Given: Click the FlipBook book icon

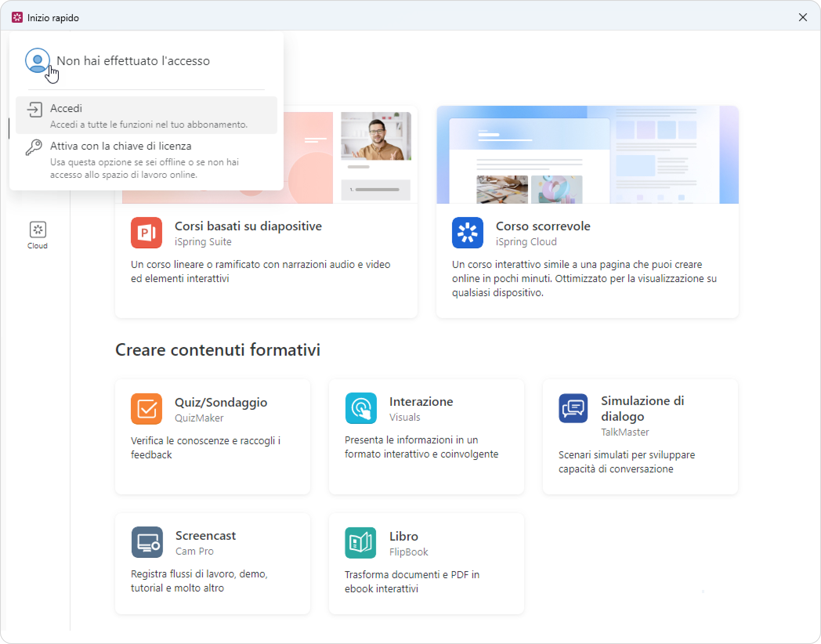Looking at the screenshot, I should [360, 543].
